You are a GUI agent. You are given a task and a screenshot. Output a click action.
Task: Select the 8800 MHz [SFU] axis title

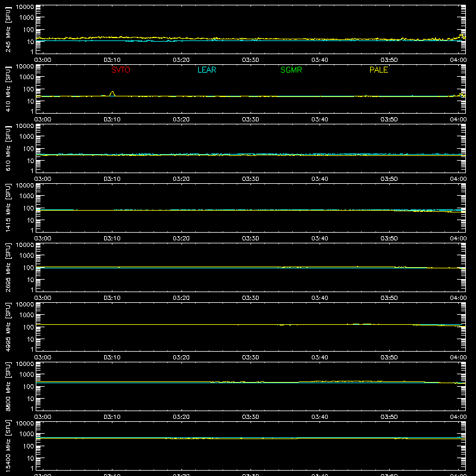pyautogui.click(x=8, y=386)
